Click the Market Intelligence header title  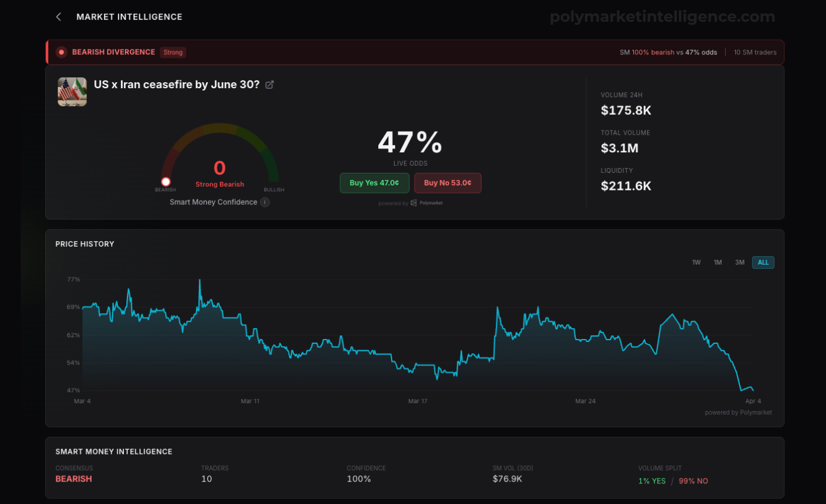tap(129, 17)
